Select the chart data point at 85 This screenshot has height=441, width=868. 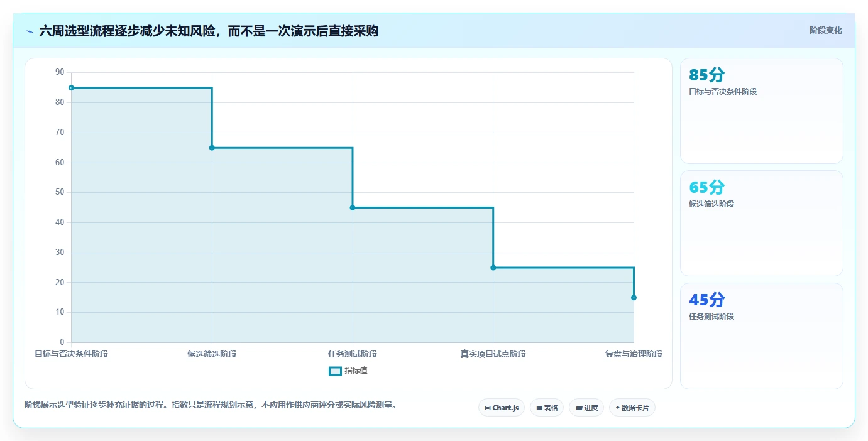point(71,88)
